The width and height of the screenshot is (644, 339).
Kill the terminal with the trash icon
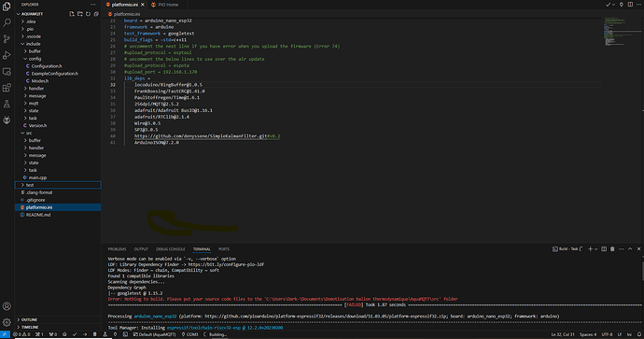[x=612, y=249]
